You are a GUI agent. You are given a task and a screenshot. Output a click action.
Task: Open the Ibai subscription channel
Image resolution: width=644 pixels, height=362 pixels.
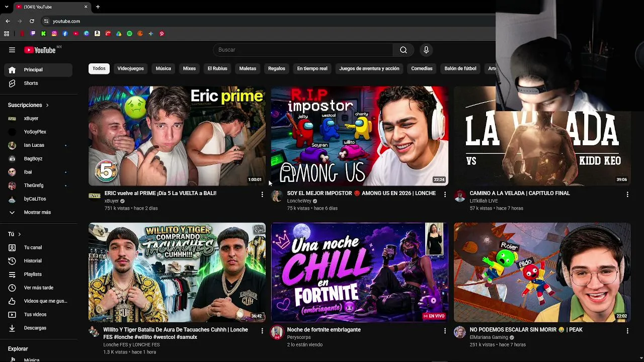(38, 172)
